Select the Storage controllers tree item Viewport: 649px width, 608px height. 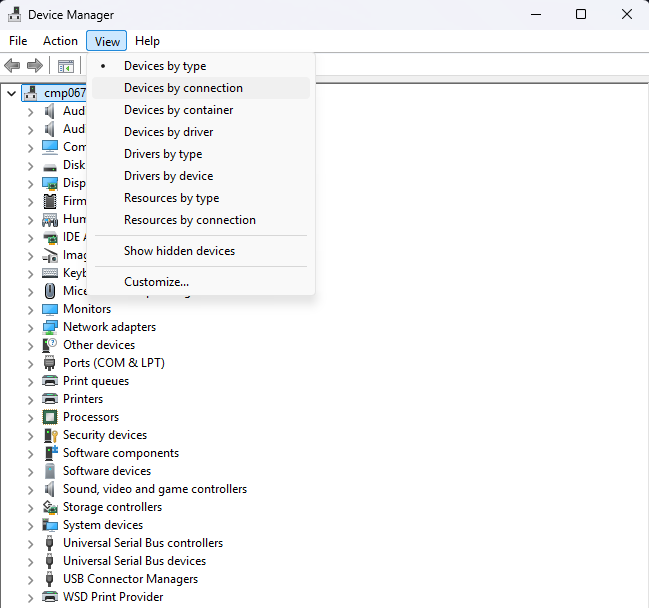pos(112,507)
